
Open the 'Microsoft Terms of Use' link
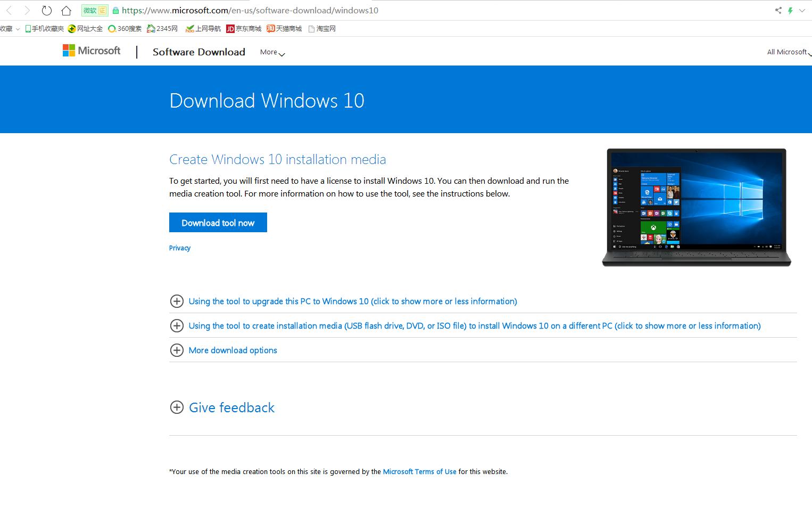(x=420, y=471)
